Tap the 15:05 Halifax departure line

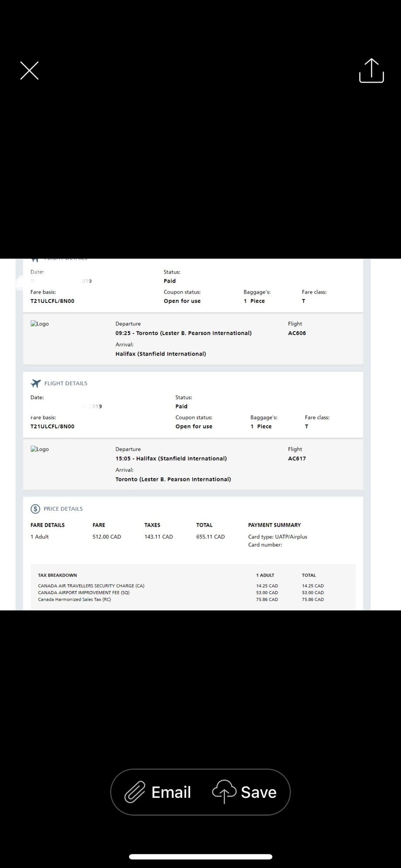point(171,458)
